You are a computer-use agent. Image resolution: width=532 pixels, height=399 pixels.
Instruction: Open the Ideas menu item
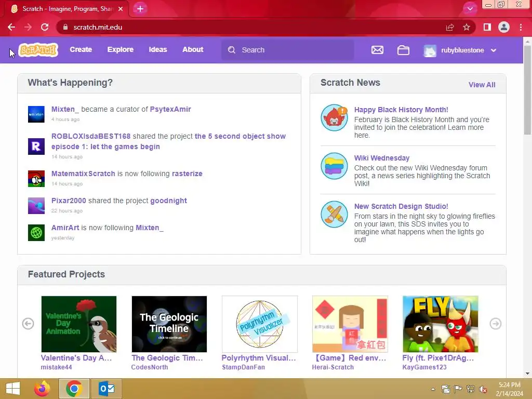pos(158,49)
